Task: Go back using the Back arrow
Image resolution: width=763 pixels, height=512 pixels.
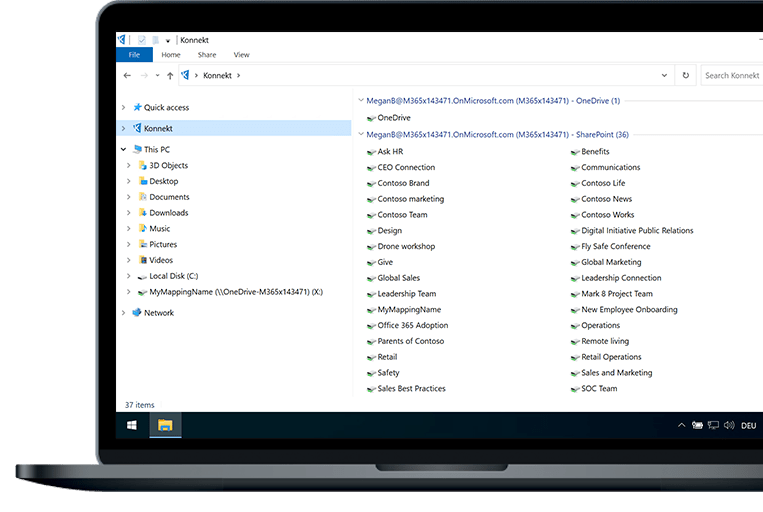Action: click(127, 75)
